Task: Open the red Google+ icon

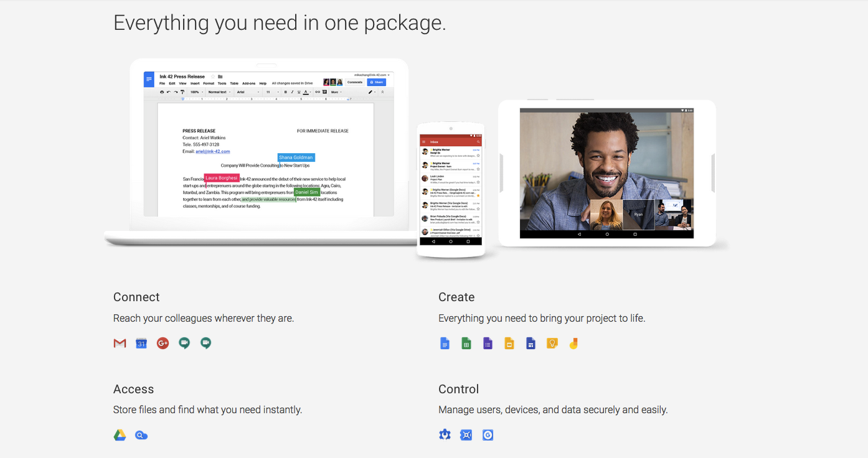Action: [163, 343]
